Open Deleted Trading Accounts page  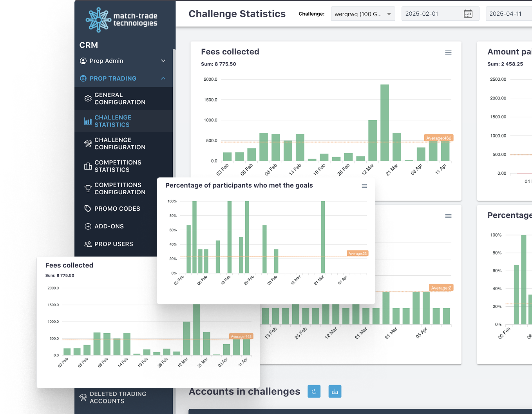pos(118,398)
